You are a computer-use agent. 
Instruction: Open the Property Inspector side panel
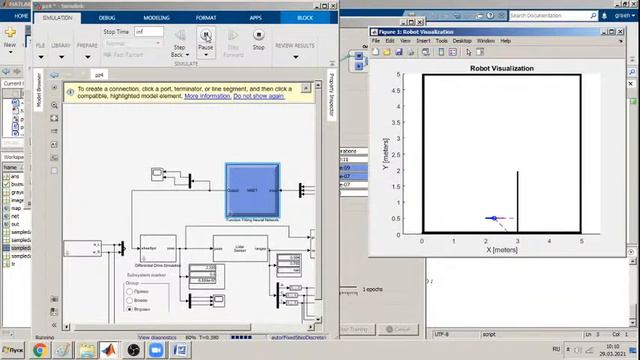331,95
